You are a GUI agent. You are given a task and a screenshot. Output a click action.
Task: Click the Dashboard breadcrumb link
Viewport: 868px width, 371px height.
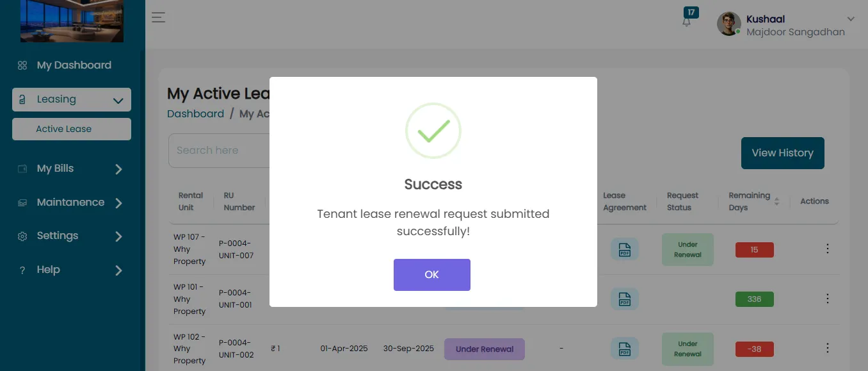[x=195, y=113]
